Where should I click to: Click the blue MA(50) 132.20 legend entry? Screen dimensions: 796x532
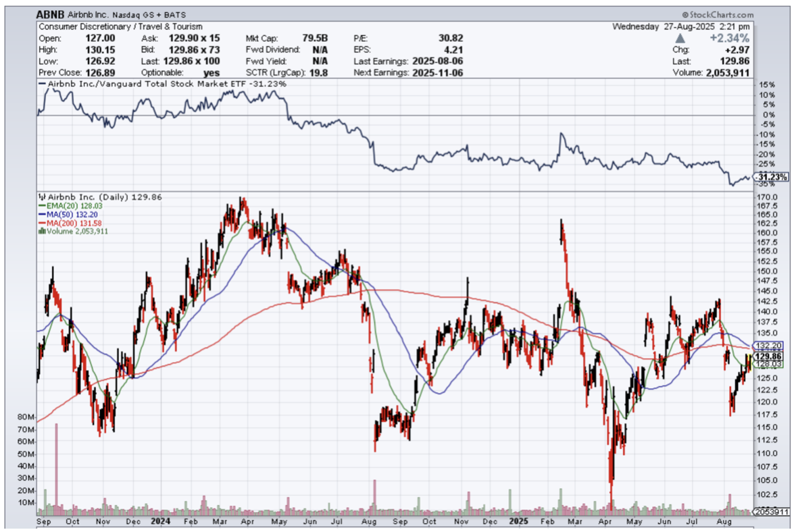point(68,215)
